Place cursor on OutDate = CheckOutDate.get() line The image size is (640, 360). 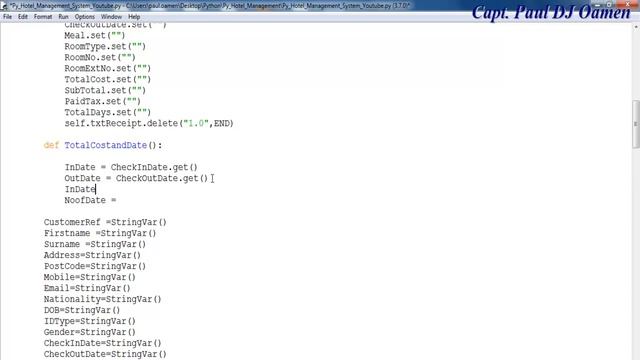click(x=136, y=178)
